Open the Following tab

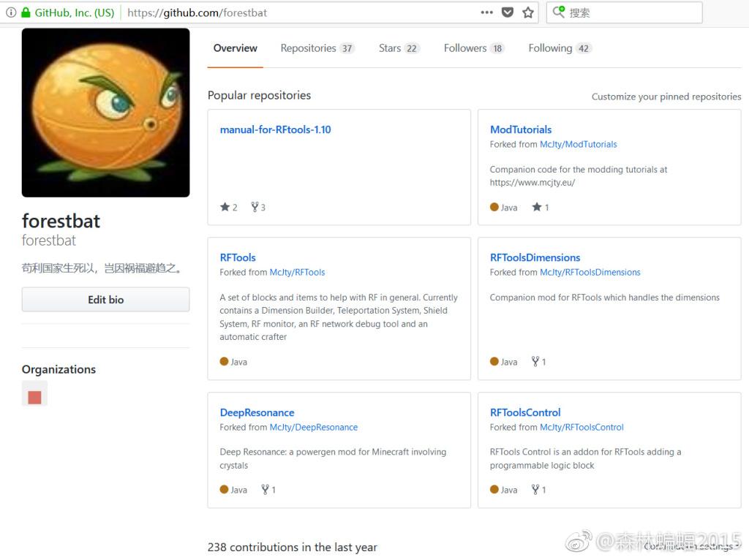pyautogui.click(x=560, y=48)
